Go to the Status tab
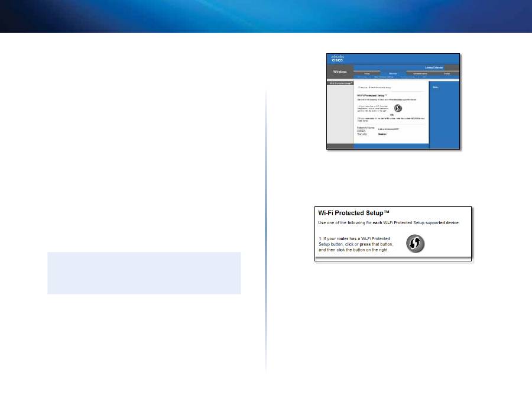The width and height of the screenshot is (532, 411). (447, 73)
